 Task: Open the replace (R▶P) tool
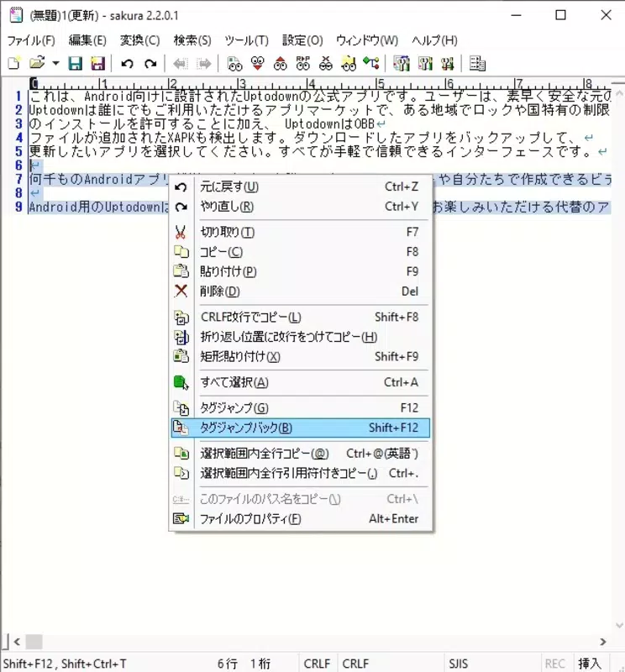pos(303,64)
